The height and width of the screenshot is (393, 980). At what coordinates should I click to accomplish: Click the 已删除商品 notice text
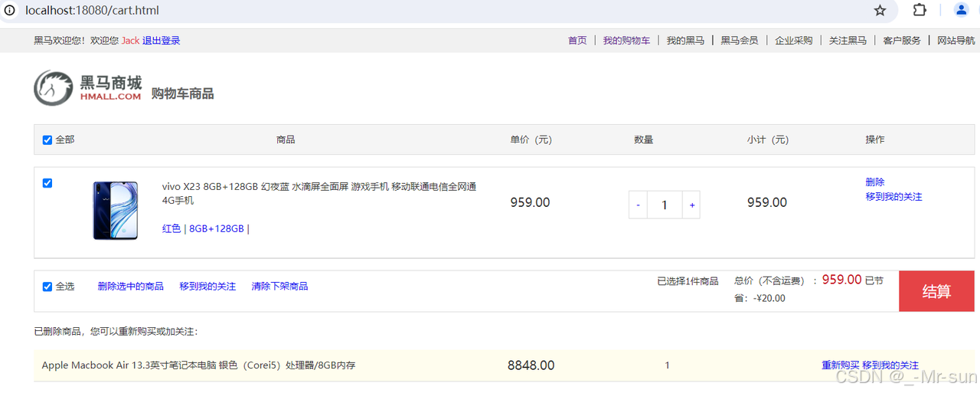pos(116,332)
